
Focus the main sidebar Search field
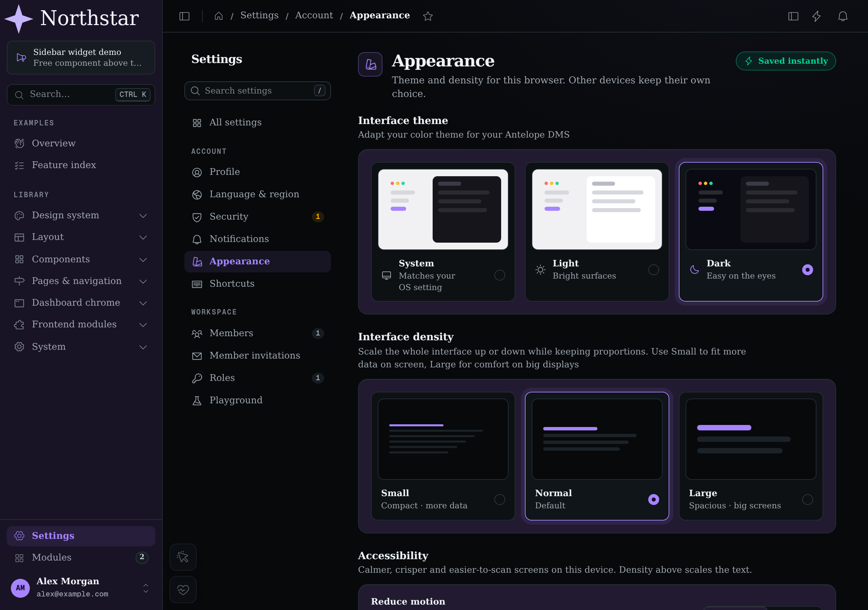(x=81, y=95)
